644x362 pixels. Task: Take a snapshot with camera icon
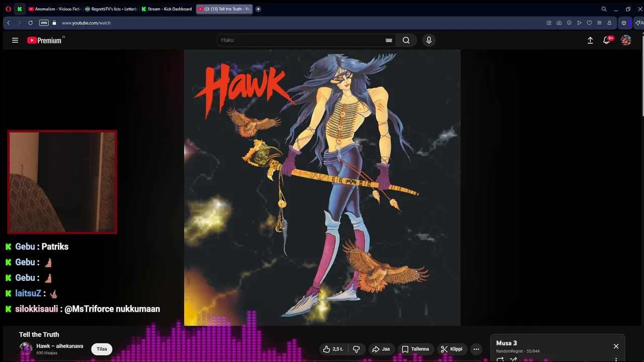(x=559, y=23)
